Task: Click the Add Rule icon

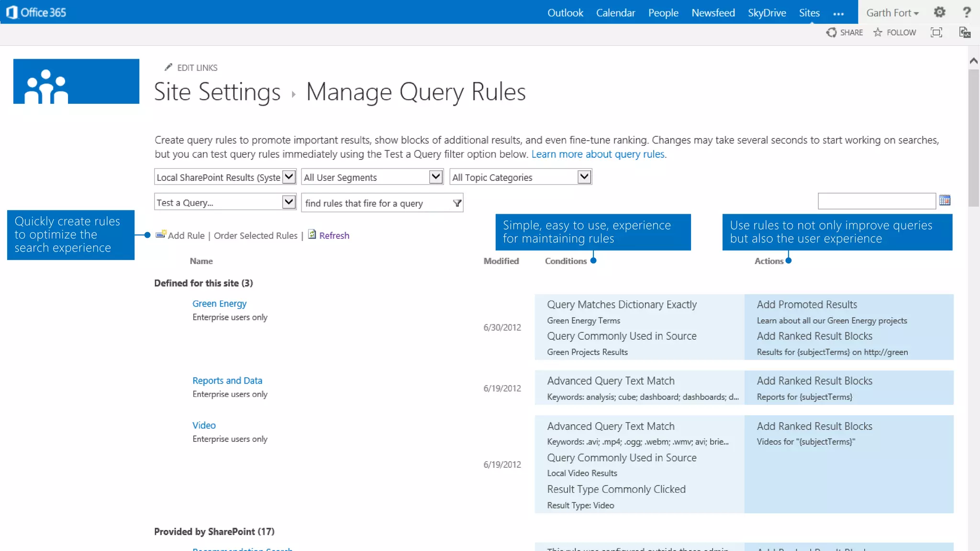Action: click(x=161, y=235)
